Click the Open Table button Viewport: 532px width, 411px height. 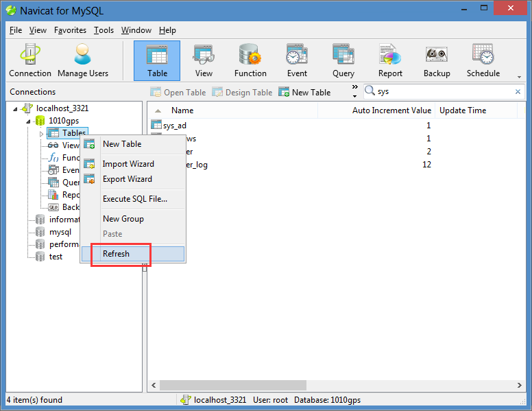[178, 92]
